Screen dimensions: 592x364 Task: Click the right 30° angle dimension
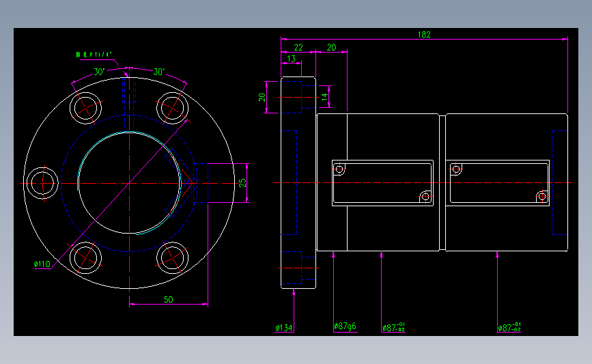(159, 72)
